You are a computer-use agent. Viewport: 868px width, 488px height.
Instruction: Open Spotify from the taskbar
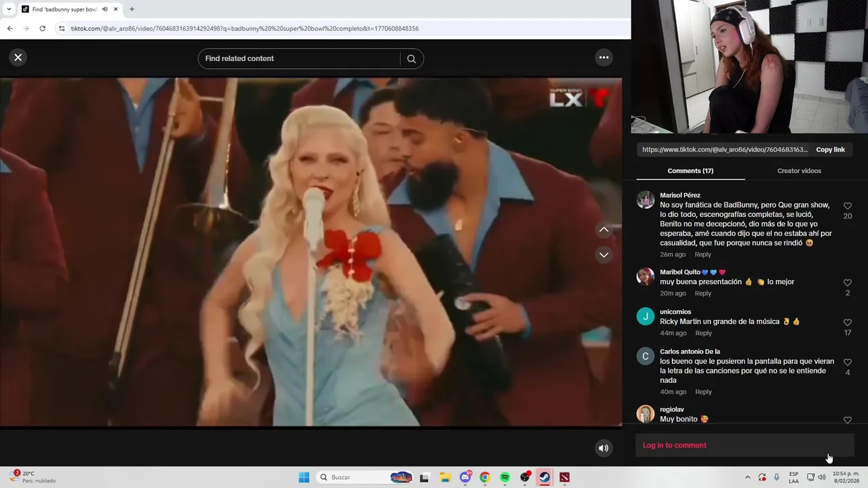[x=505, y=477]
